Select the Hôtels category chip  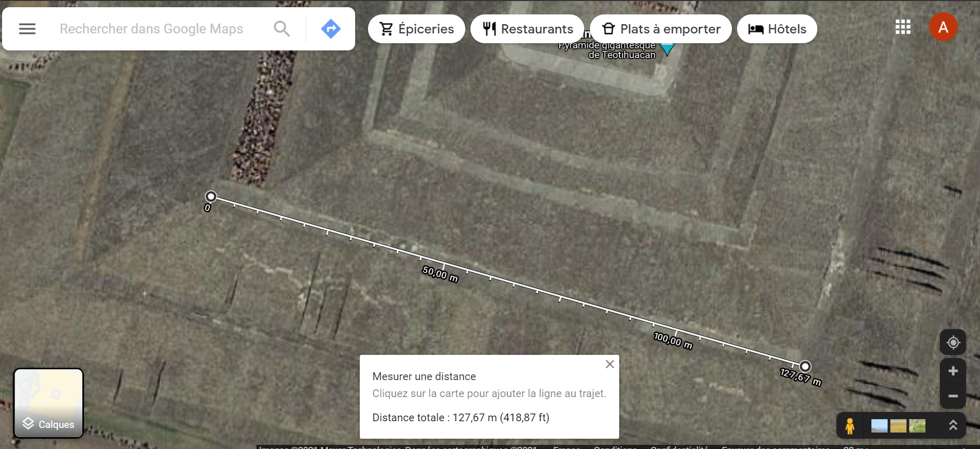click(777, 29)
